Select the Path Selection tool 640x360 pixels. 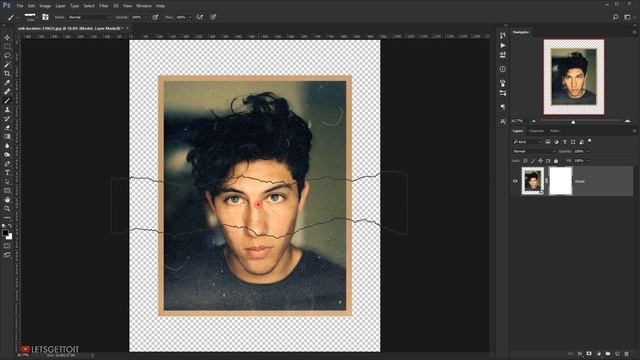(7, 182)
